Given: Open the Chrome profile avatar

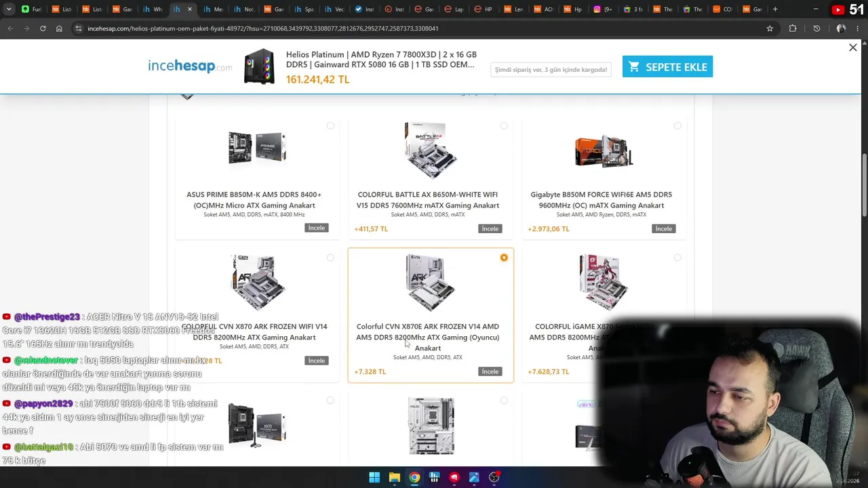Looking at the screenshot, I should pyautogui.click(x=841, y=28).
